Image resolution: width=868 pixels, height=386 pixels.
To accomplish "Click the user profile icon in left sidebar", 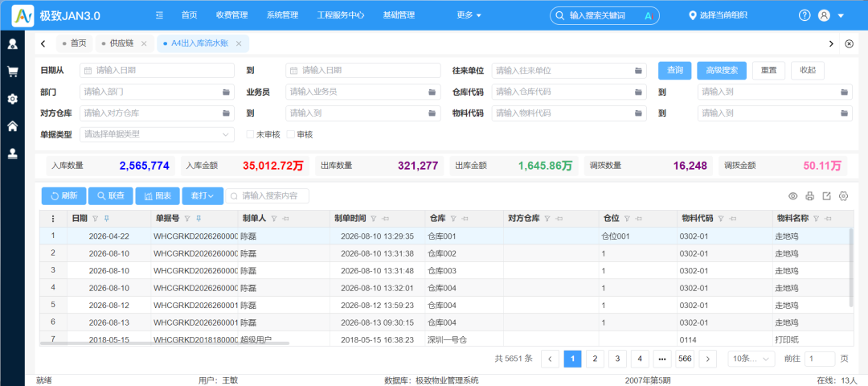I will coord(12,43).
